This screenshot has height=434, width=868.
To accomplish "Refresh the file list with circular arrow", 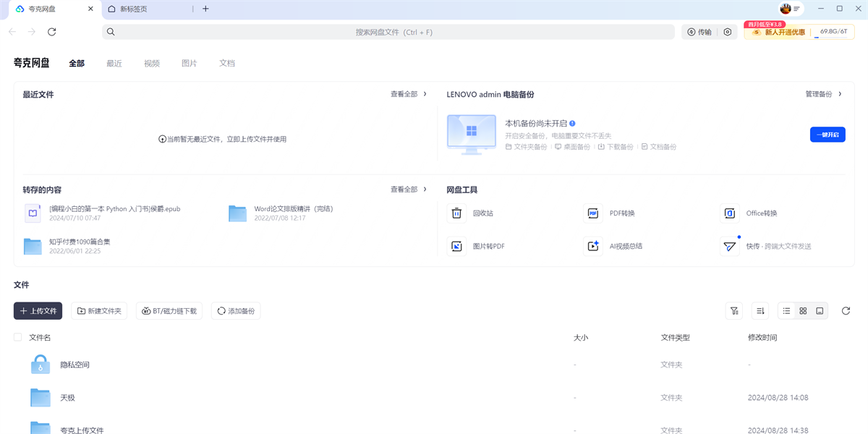I will coord(846,311).
